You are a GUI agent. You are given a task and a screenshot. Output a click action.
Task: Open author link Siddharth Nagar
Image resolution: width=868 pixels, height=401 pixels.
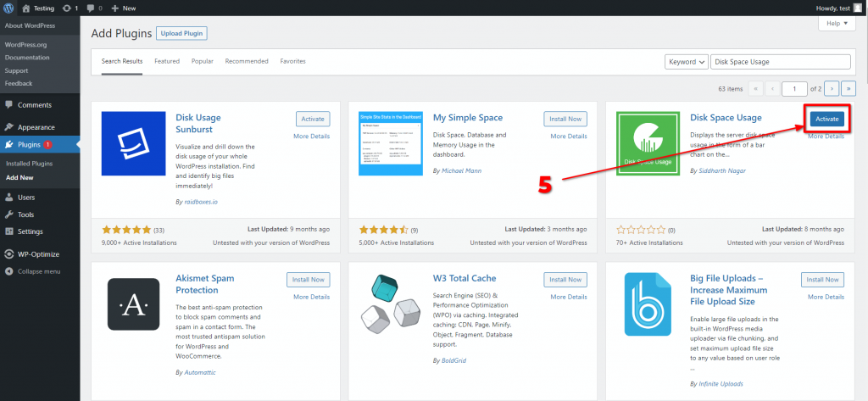[722, 170]
